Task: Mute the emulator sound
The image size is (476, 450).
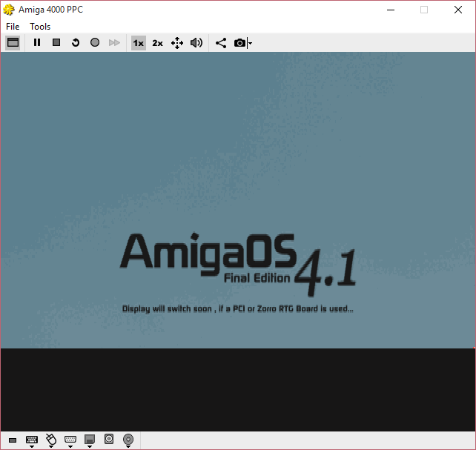Action: click(196, 43)
